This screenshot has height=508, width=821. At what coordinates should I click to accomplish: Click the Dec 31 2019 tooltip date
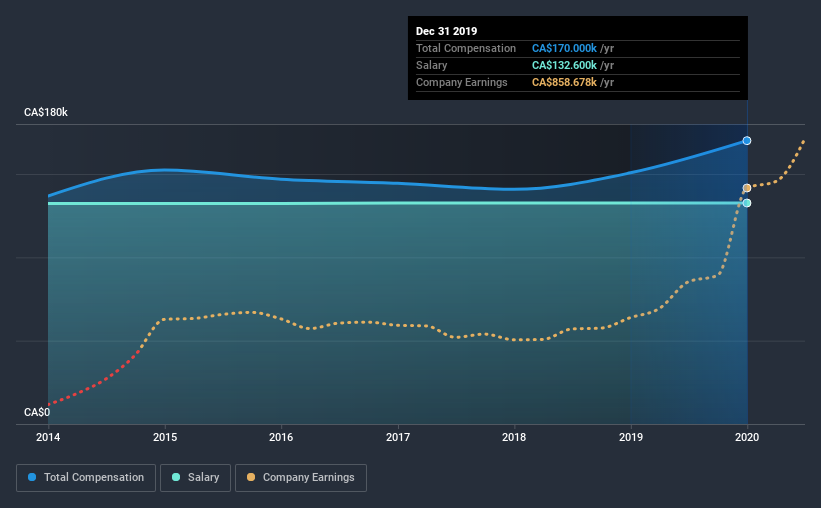[x=447, y=31]
